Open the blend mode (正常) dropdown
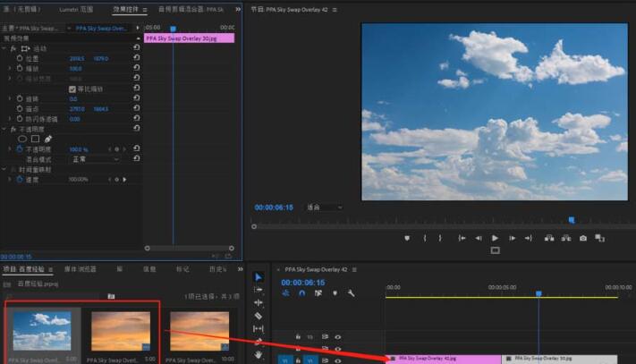The height and width of the screenshot is (364, 636). (95, 159)
